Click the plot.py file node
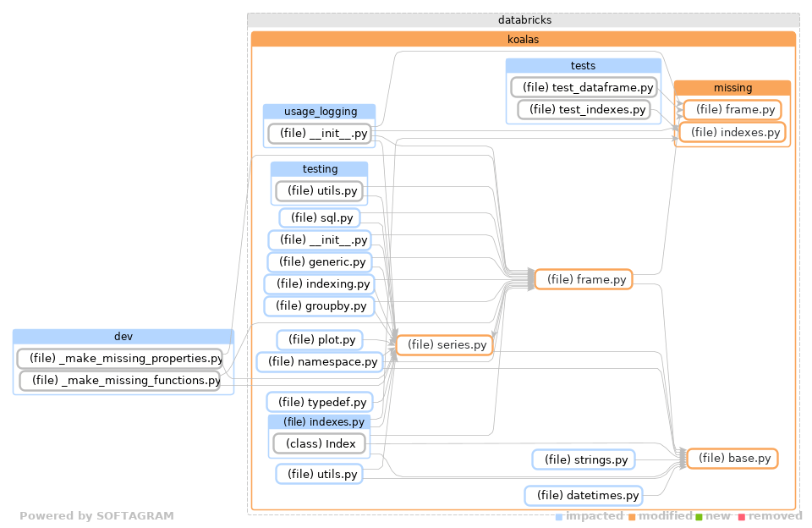Viewport: 812px width, 528px height. click(x=321, y=339)
